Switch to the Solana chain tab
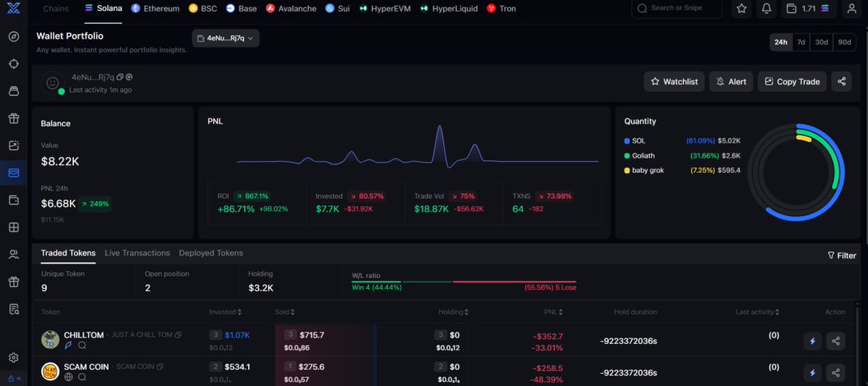Screen dimensions: 868x386 [103, 9]
